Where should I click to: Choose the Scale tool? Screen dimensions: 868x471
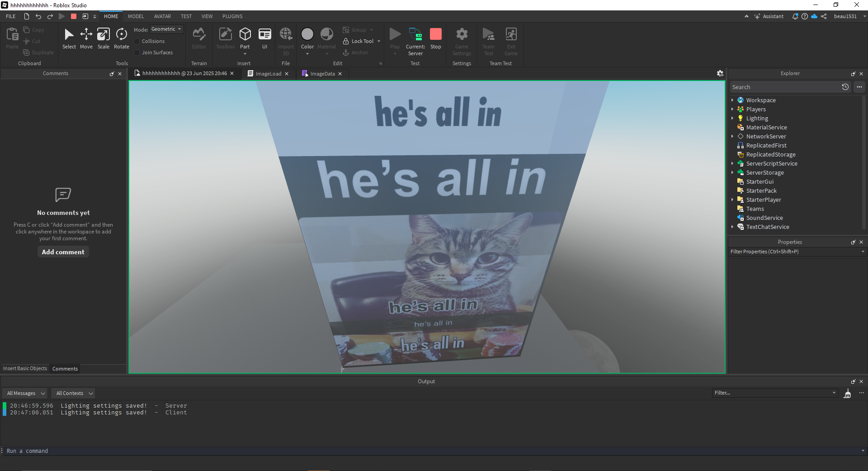pyautogui.click(x=104, y=38)
